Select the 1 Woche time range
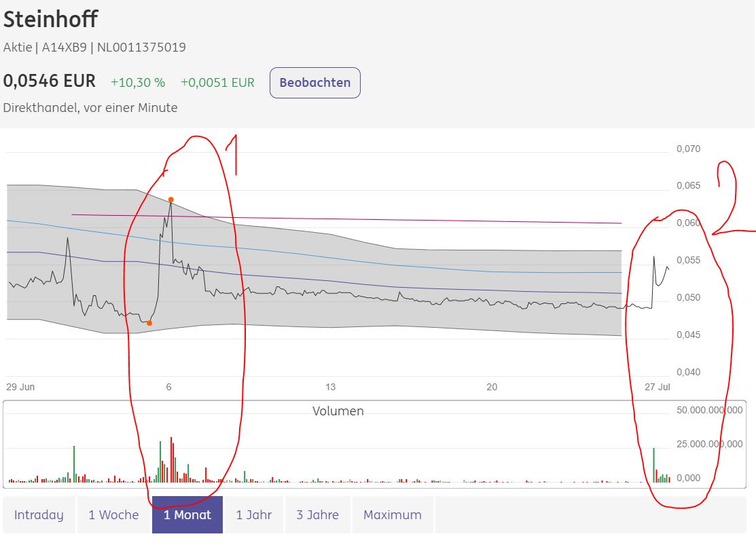 (x=114, y=514)
